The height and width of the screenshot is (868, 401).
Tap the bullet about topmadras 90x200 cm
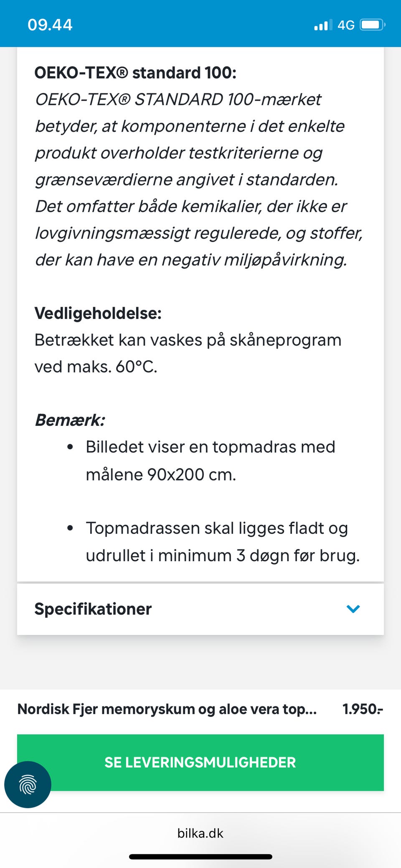210,461
